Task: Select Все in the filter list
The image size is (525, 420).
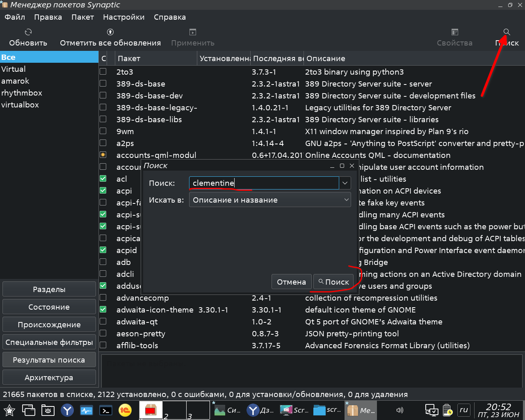Action: [x=49, y=57]
